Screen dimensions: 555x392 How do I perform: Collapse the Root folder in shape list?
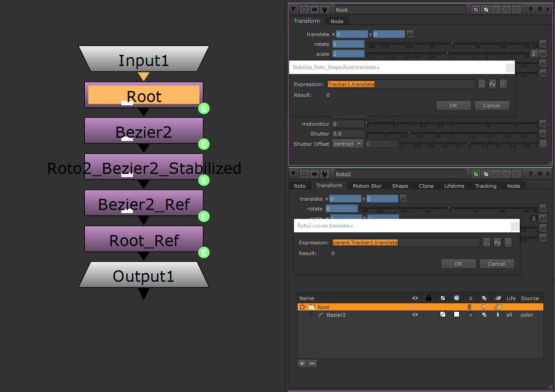coord(302,307)
